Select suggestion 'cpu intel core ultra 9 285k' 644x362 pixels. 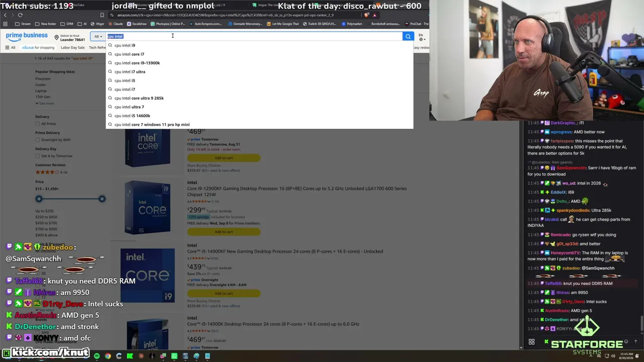click(x=259, y=98)
